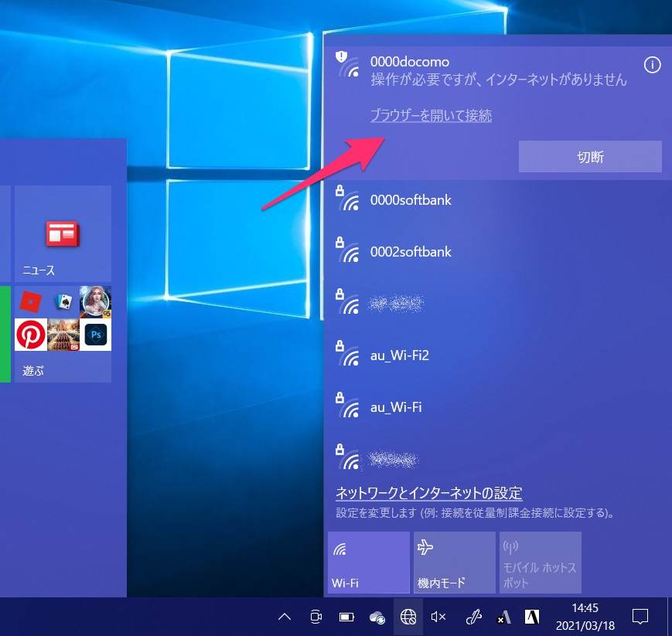Image resolution: width=672 pixels, height=636 pixels.
Task: Show hidden tray icons with the chevron
Action: coord(285,617)
